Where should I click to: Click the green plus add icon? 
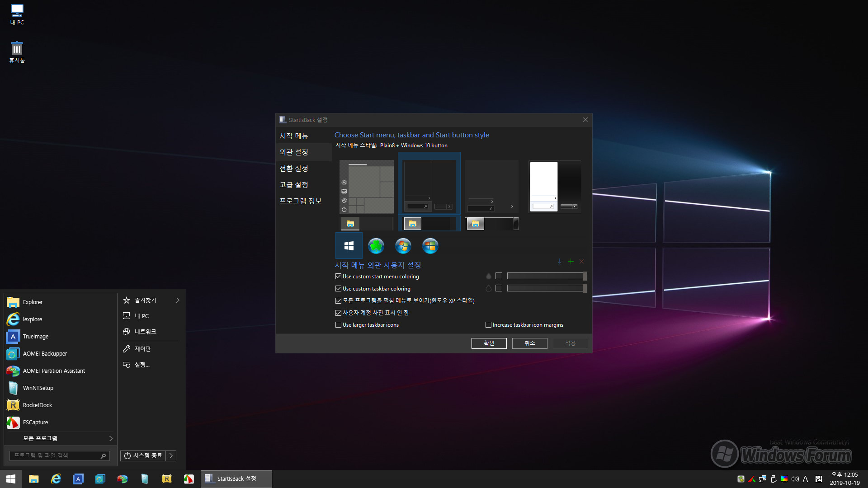571,262
